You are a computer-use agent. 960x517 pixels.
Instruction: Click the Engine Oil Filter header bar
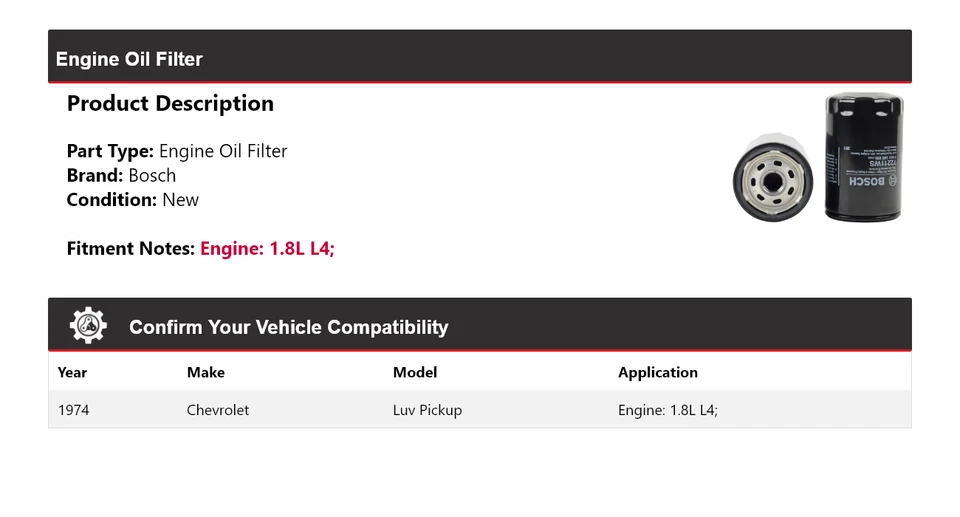[480, 58]
